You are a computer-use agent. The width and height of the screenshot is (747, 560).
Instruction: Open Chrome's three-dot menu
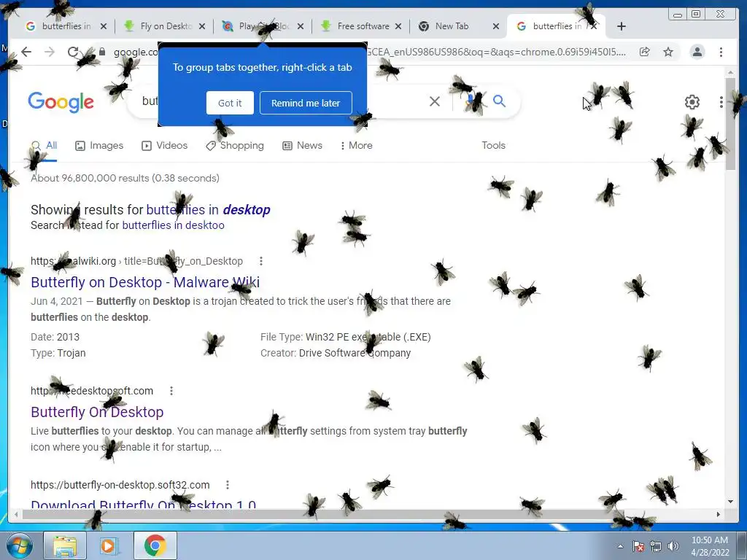point(721,52)
